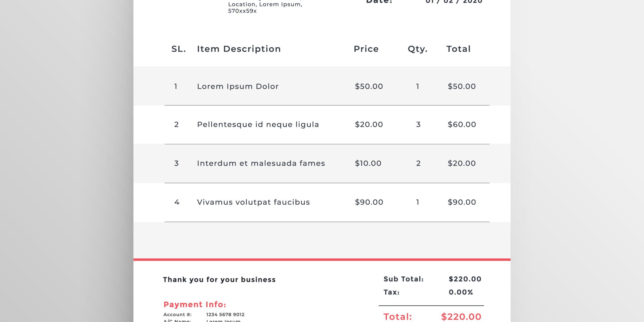This screenshot has height=322, width=644.
Task: Select the Payment Info heading
Action: pos(195,304)
